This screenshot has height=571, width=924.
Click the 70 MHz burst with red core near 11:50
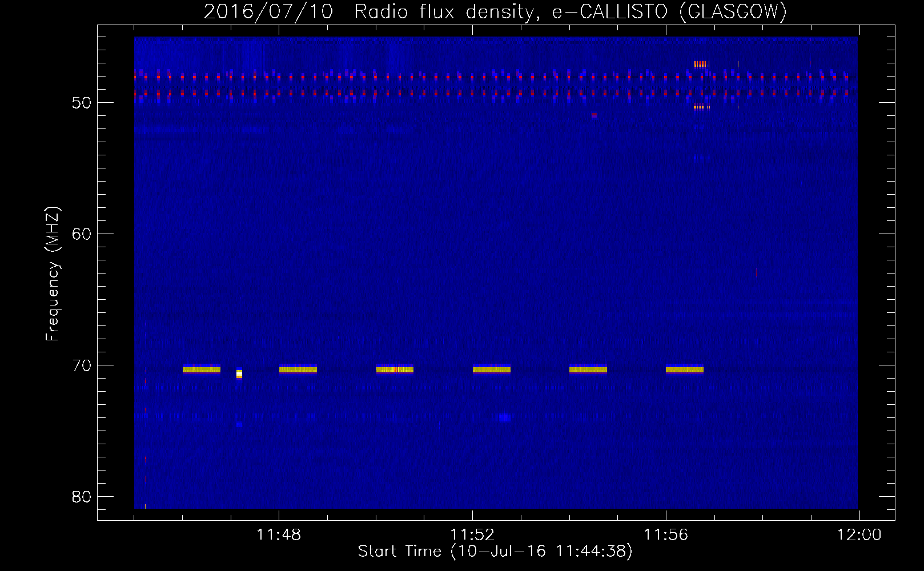[x=395, y=369]
